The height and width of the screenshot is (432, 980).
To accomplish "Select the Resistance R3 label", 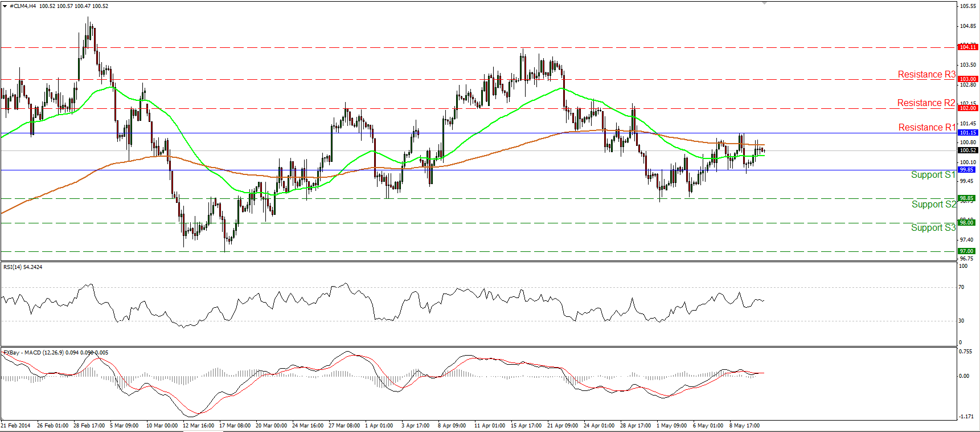I will [926, 75].
